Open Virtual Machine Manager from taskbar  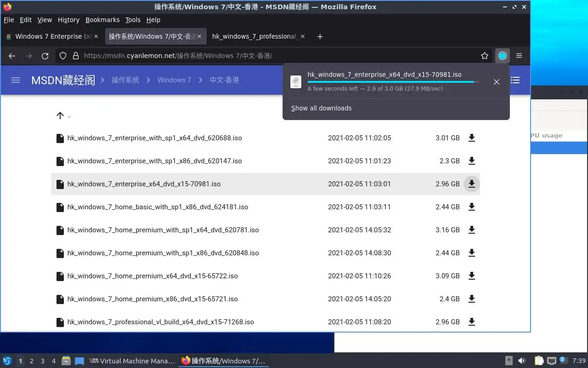coord(132,361)
